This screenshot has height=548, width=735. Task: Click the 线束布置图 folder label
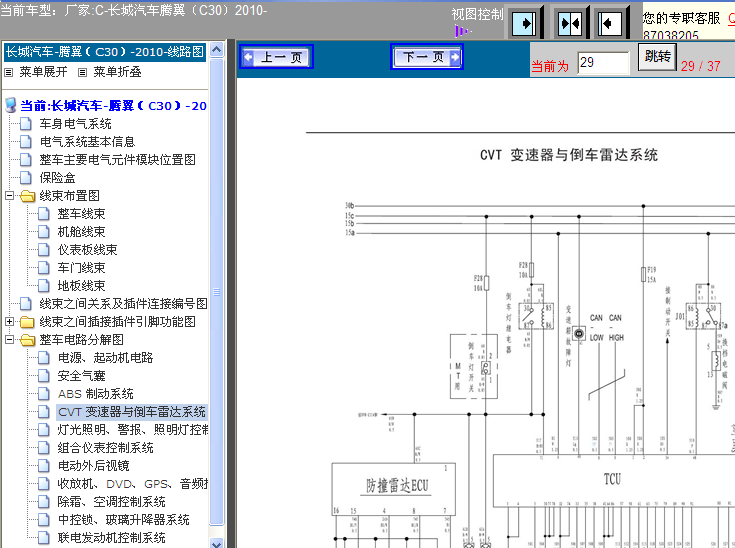[x=69, y=195]
